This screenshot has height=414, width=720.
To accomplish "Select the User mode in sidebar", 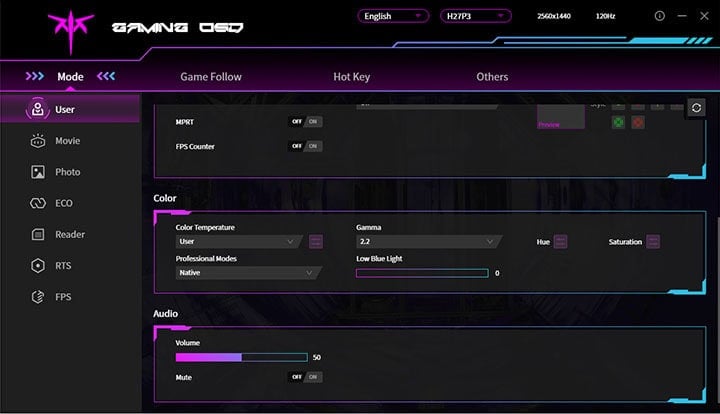I will coord(66,109).
